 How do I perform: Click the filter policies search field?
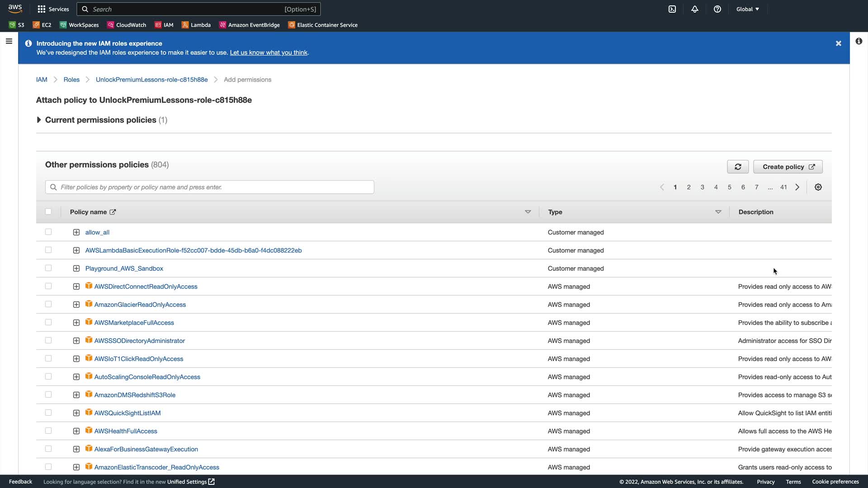(210, 187)
